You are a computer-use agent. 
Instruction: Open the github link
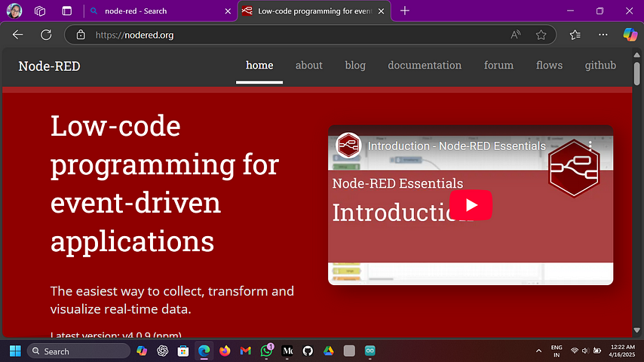pos(600,66)
